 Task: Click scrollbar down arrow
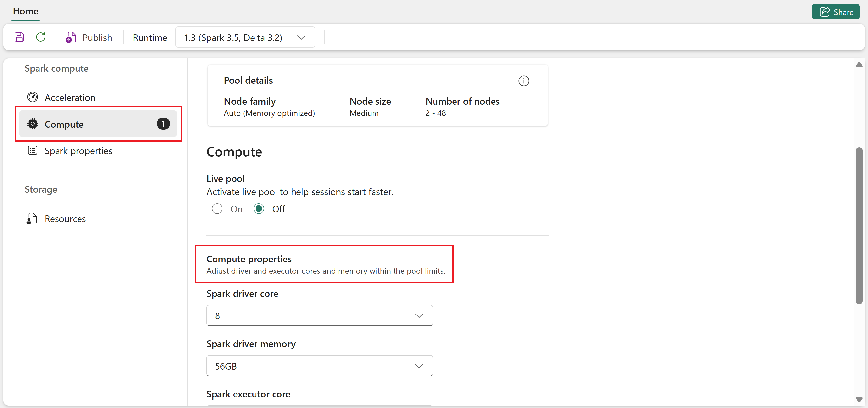[859, 400]
